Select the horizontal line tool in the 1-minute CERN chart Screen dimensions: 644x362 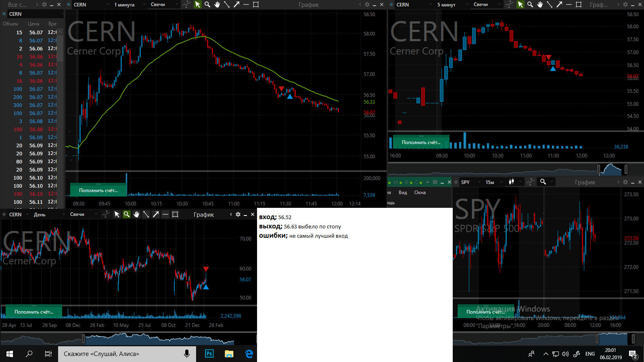(x=246, y=4)
